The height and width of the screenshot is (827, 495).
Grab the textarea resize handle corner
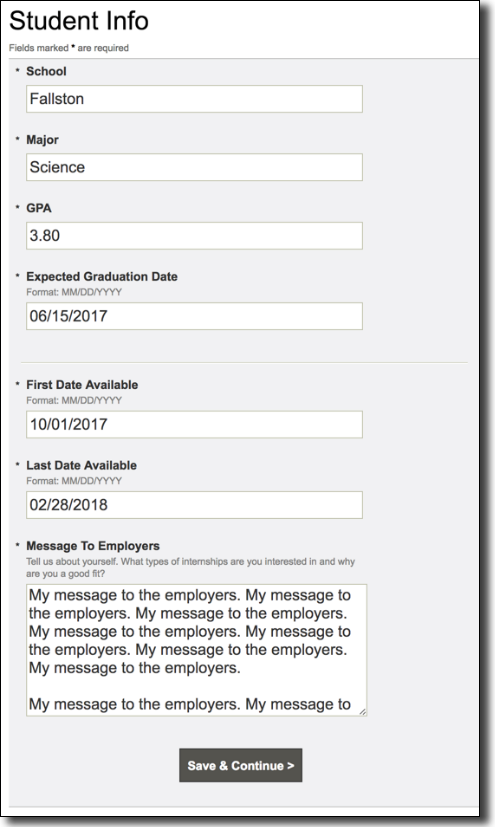point(363,711)
